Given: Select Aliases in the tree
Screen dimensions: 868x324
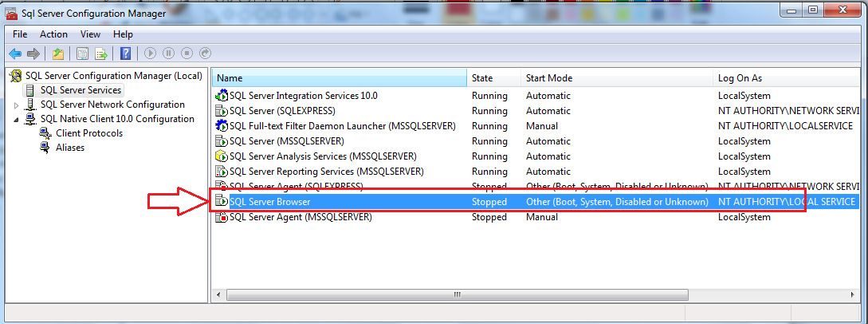Looking at the screenshot, I should (70, 148).
